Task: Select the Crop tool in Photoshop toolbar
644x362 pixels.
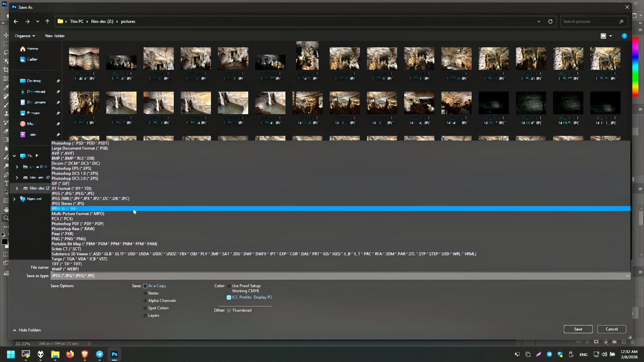Action: (x=6, y=70)
